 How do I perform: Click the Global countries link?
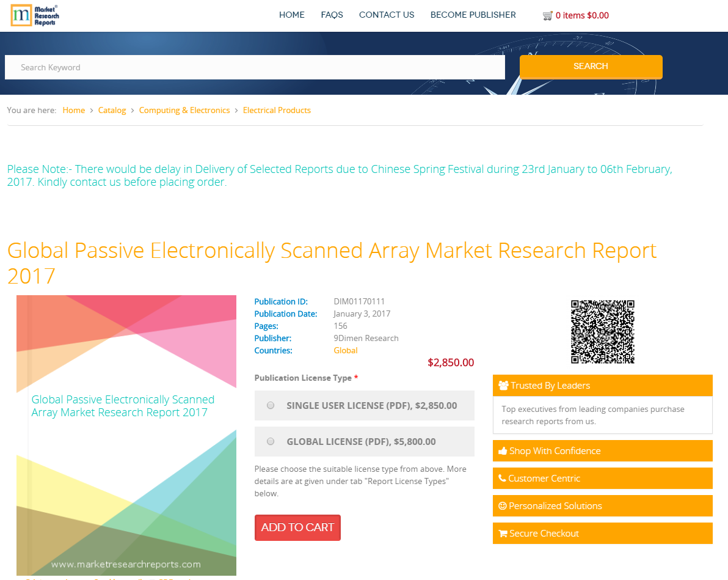click(346, 350)
